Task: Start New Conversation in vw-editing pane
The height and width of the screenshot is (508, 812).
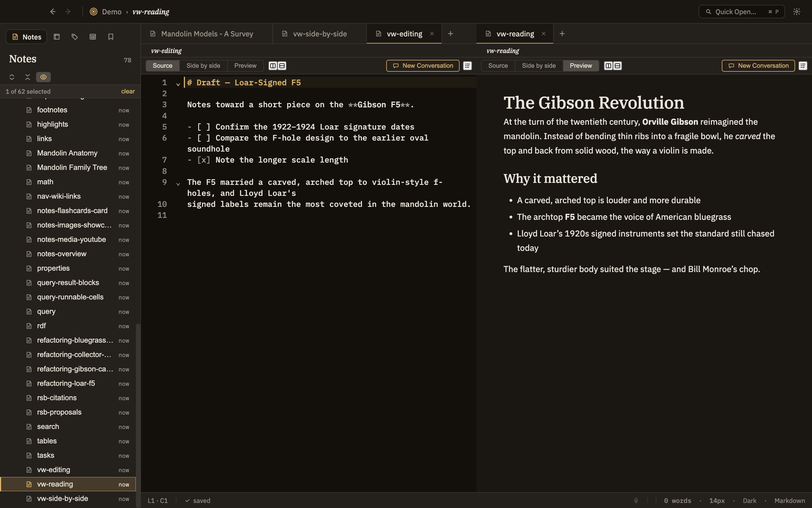Action: tap(423, 66)
